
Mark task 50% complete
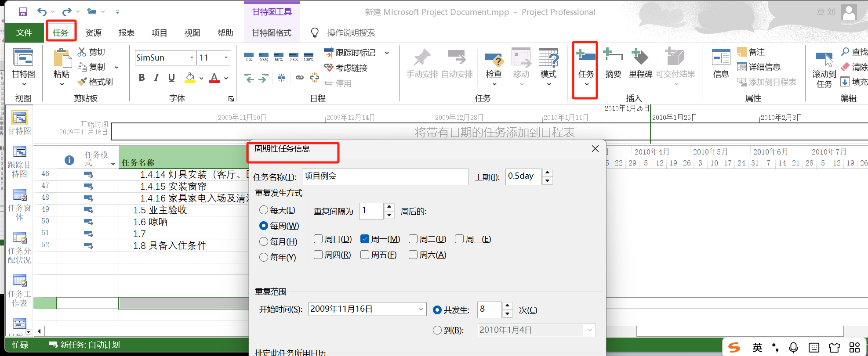pyautogui.click(x=279, y=57)
